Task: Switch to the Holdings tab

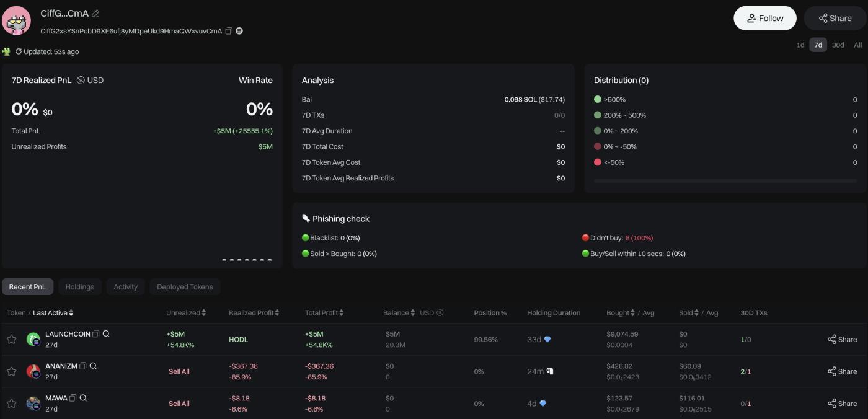Action: [x=79, y=287]
